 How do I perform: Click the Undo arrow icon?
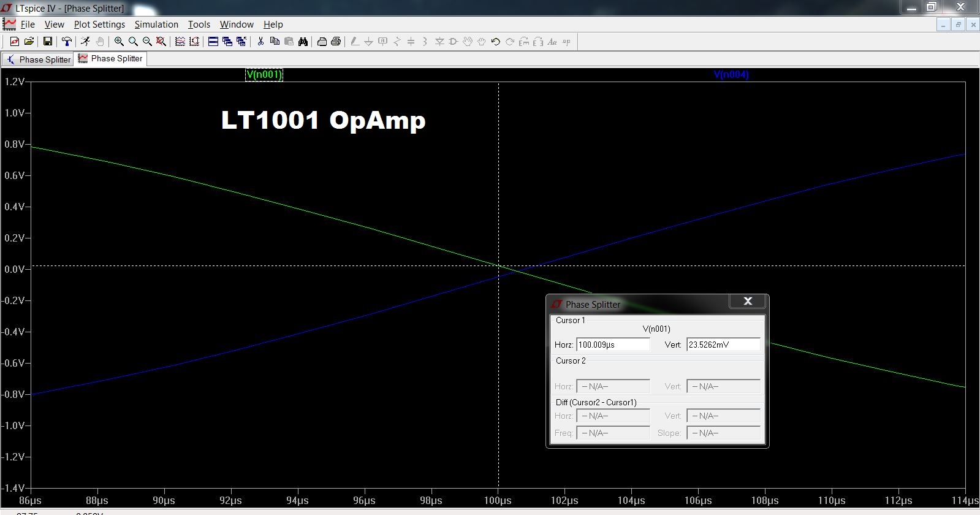tap(496, 42)
